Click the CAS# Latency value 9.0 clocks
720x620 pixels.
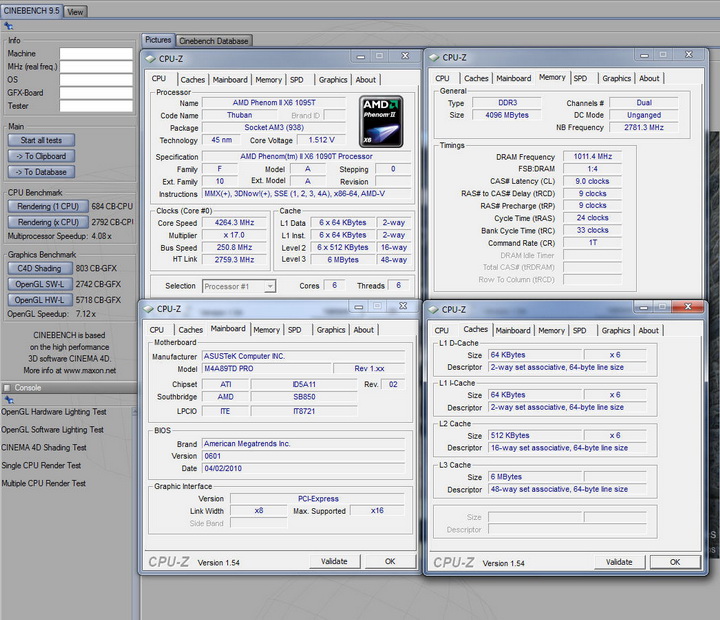pos(592,181)
